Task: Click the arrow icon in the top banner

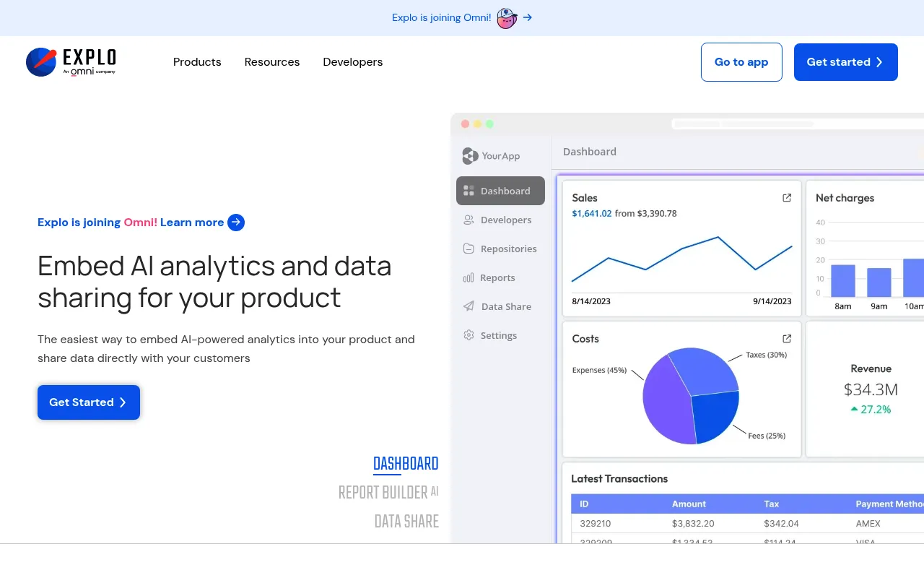Action: coord(528,17)
